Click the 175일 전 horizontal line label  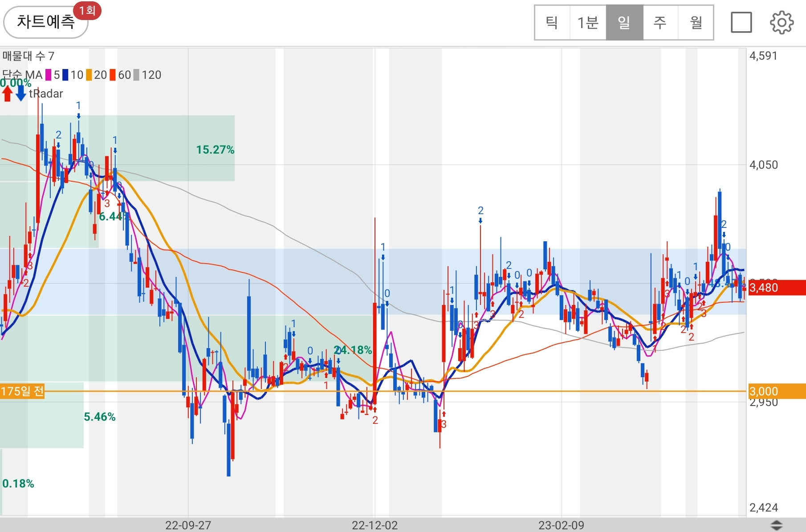(x=22, y=391)
